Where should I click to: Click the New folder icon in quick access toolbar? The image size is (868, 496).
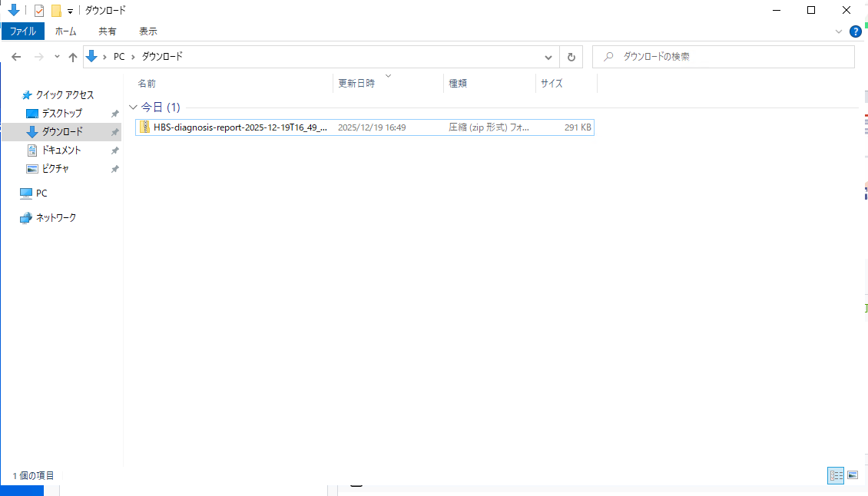[x=56, y=11]
